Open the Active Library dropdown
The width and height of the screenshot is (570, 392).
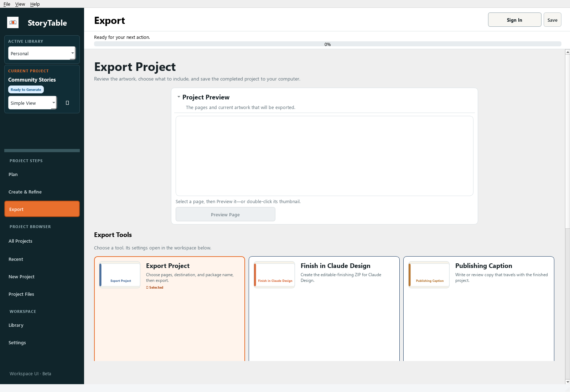tap(42, 53)
